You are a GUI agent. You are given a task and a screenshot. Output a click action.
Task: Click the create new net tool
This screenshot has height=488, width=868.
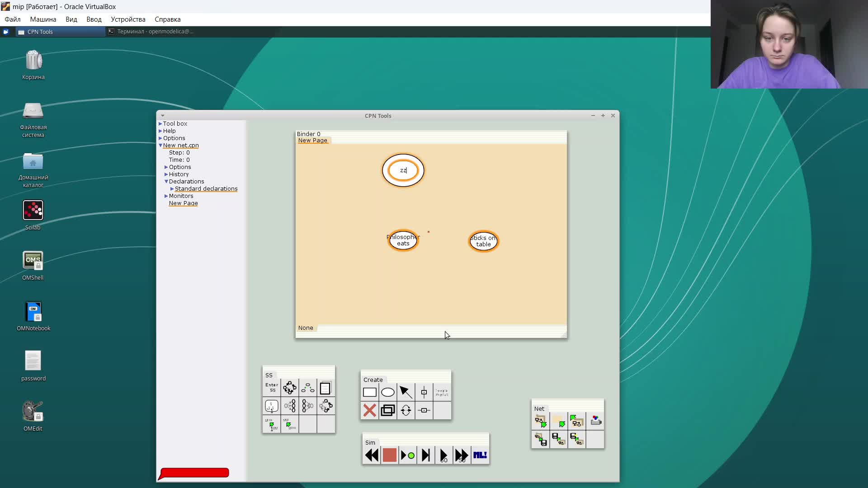click(541, 421)
